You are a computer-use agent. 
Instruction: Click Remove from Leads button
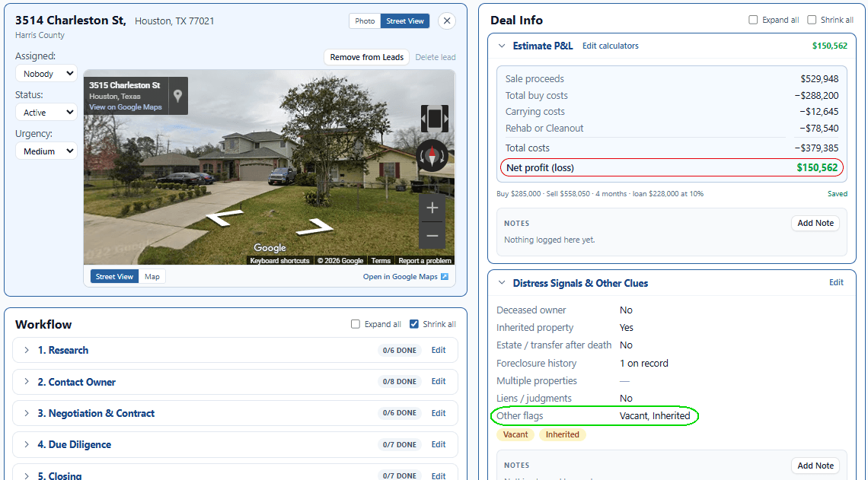(x=366, y=57)
